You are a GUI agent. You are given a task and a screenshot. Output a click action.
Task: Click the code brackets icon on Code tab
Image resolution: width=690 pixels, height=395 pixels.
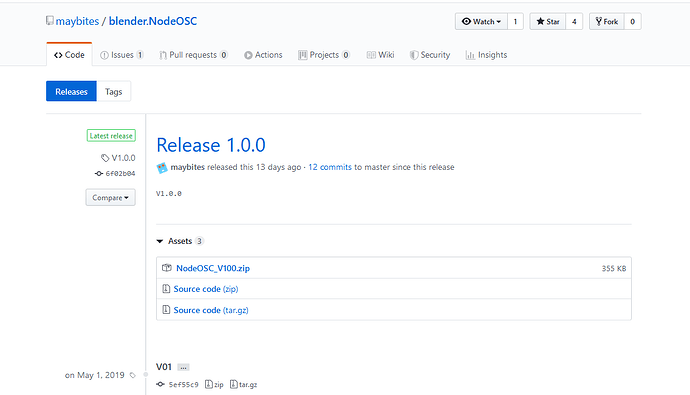click(x=58, y=55)
